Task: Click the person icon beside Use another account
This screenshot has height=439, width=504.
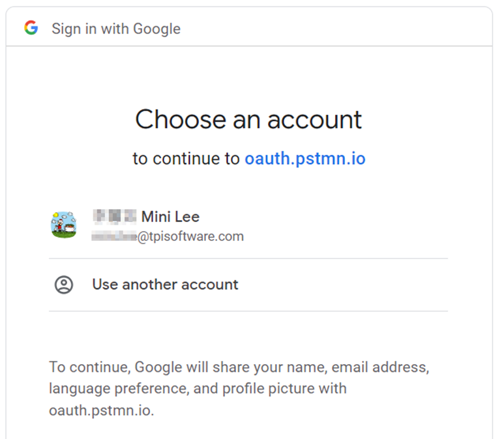Action: [64, 285]
